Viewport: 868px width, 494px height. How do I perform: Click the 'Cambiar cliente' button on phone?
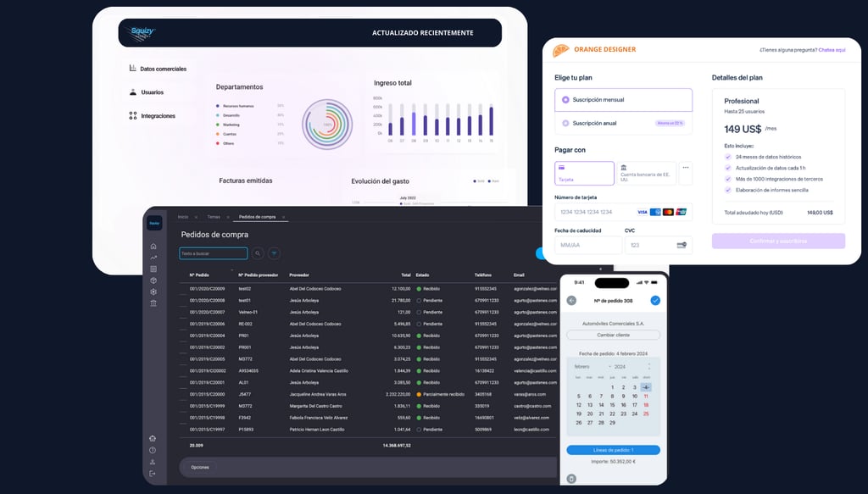[614, 335]
